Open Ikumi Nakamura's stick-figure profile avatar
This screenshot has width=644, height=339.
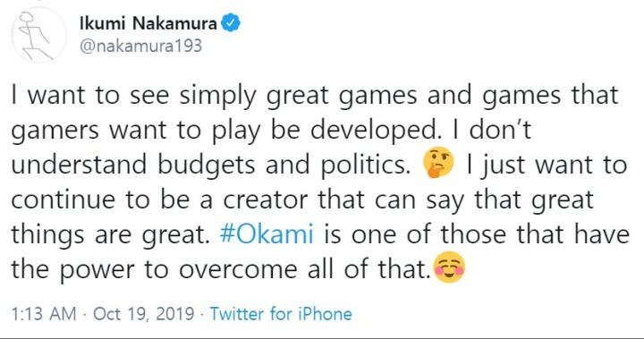tap(38, 35)
